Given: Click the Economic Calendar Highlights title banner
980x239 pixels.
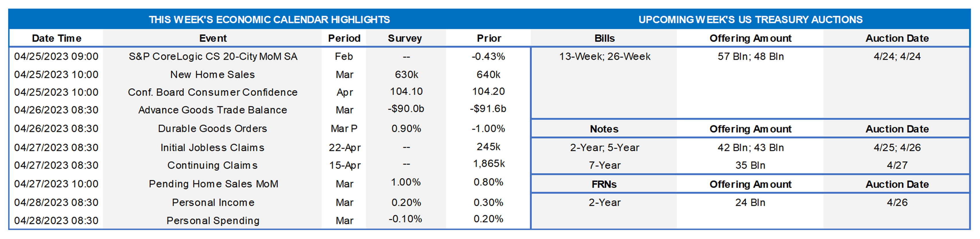Looking at the screenshot, I should point(269,20).
